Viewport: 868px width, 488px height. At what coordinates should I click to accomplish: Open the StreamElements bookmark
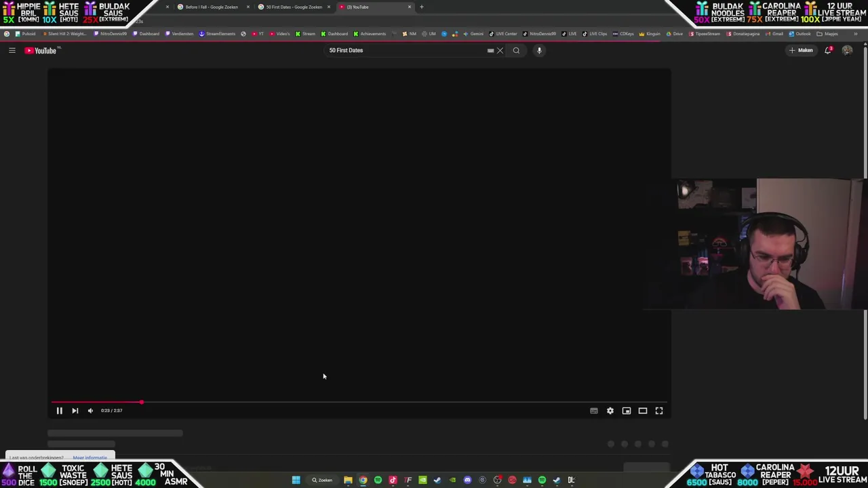pyautogui.click(x=217, y=33)
